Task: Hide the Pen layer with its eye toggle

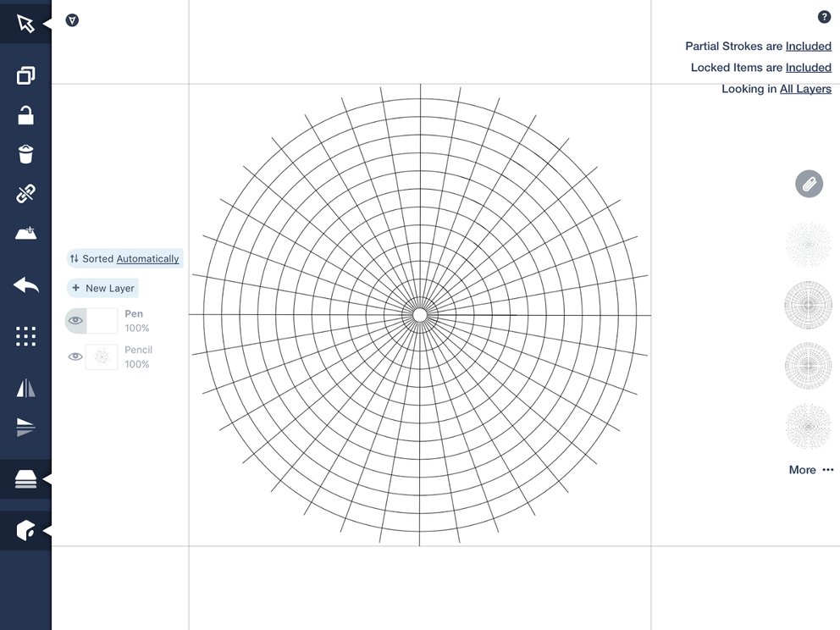Action: (75, 320)
